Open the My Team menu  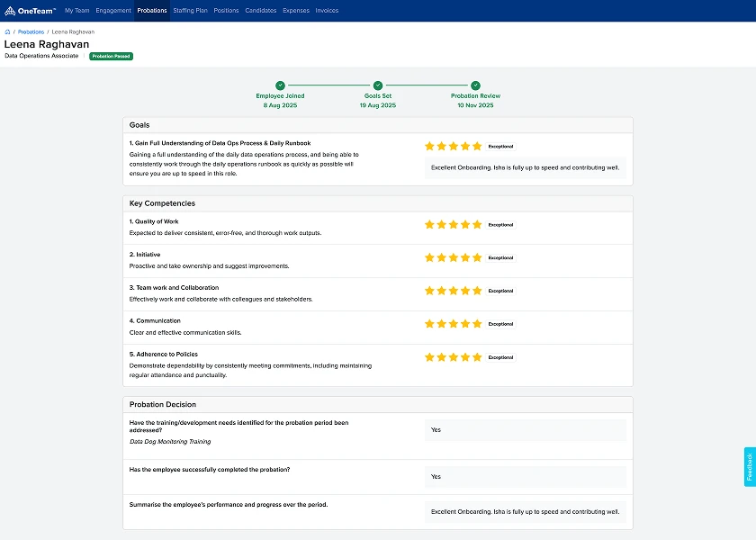76,11
